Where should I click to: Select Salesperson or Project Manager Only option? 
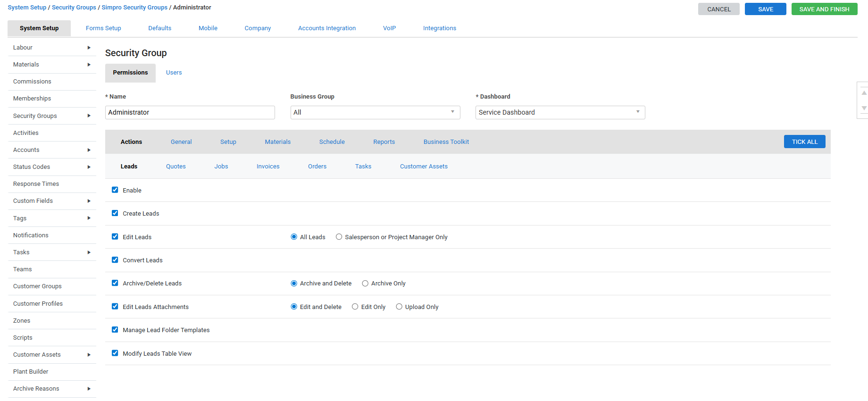coord(339,237)
